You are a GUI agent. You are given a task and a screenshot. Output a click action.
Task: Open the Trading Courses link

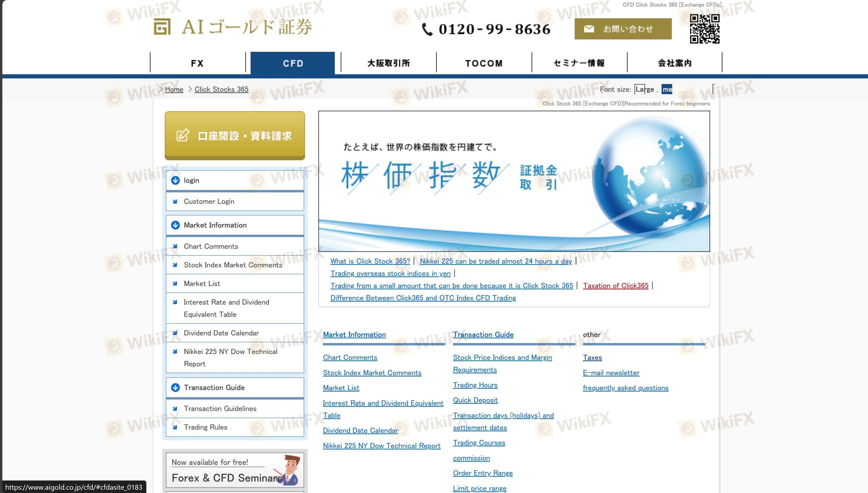tap(479, 443)
